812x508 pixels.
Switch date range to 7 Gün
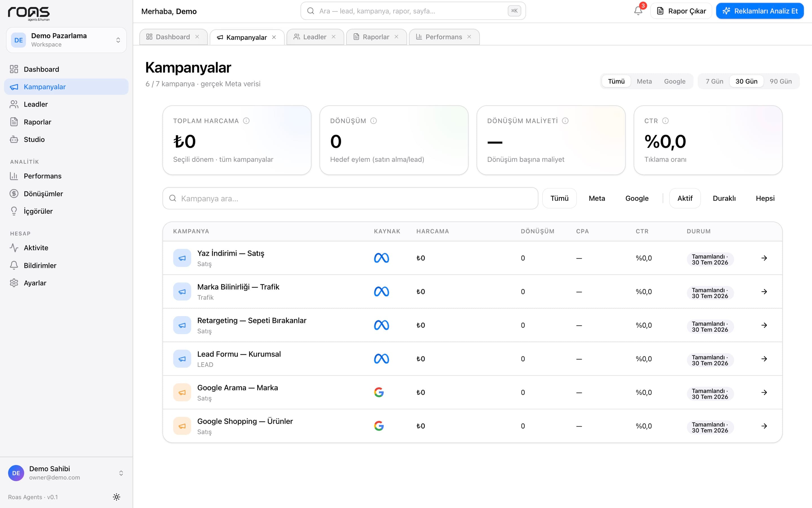click(x=714, y=81)
